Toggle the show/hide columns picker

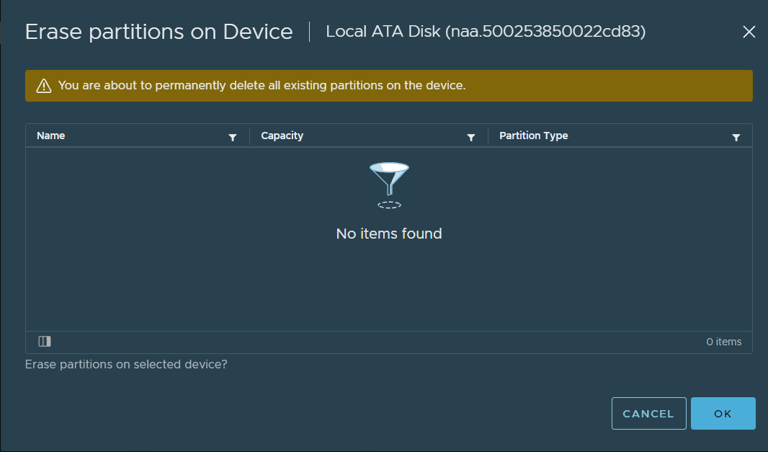(45, 341)
